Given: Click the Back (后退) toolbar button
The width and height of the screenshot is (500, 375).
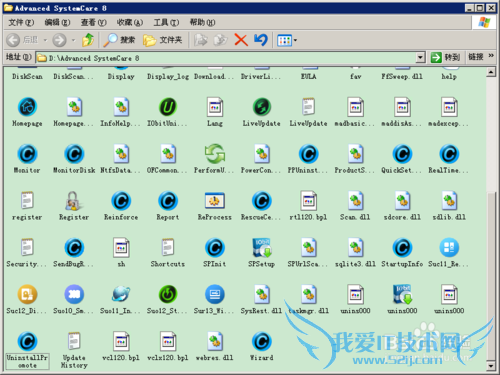Looking at the screenshot, I should [x=22, y=40].
